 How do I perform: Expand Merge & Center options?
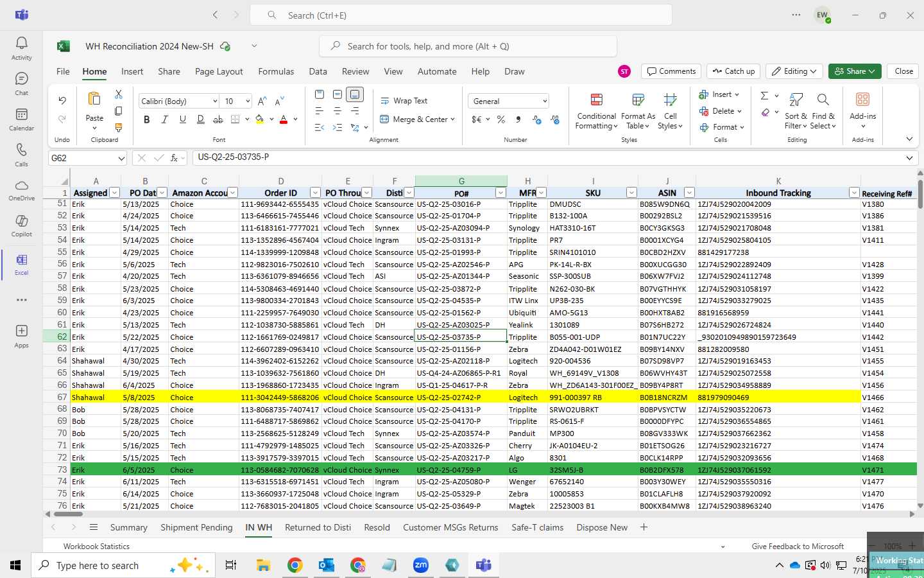[452, 119]
